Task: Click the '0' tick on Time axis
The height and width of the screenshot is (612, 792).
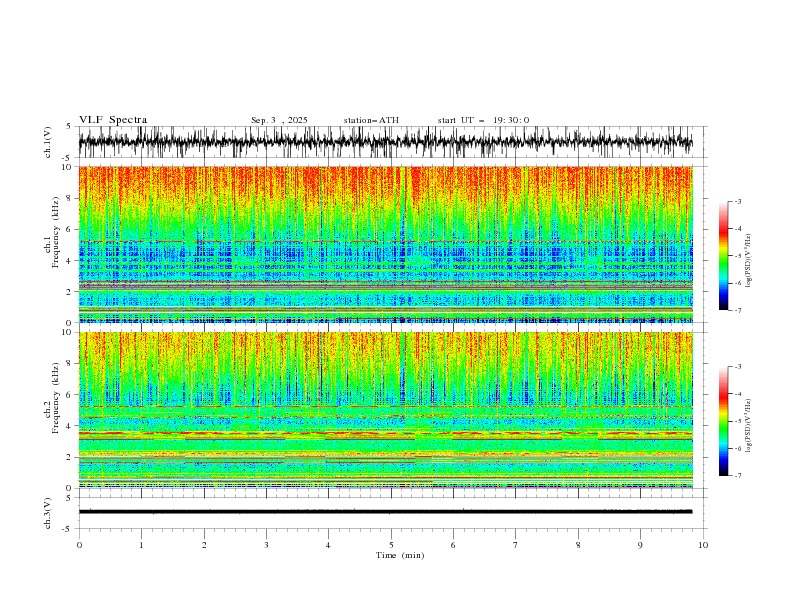Action: click(x=79, y=545)
